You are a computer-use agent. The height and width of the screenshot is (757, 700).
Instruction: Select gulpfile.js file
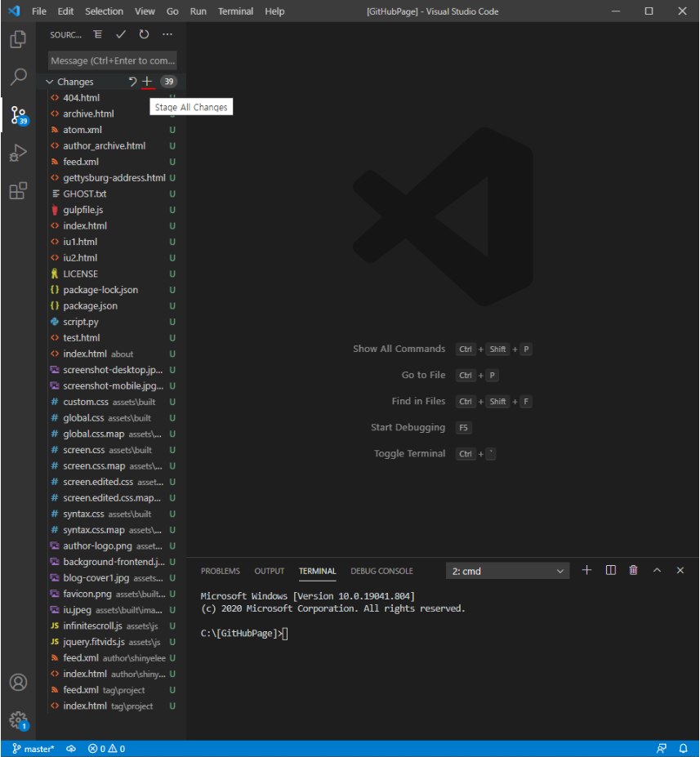tap(114, 210)
